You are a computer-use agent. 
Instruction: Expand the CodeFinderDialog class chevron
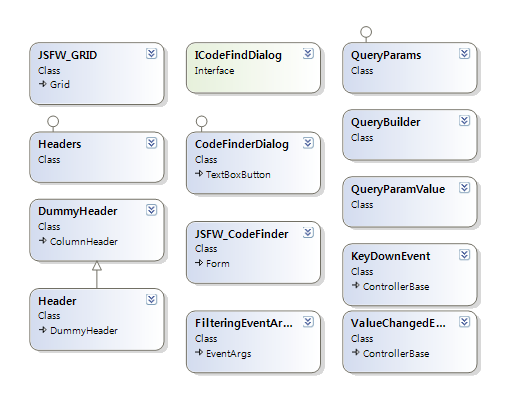tap(308, 143)
